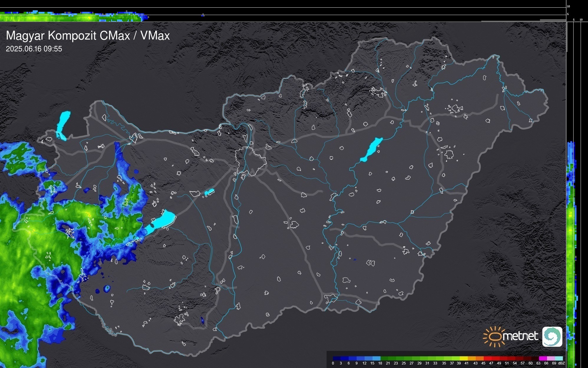This screenshot has width=588, height=368.
Task: Click the teal spiral radar app icon
Action: click(x=552, y=336)
